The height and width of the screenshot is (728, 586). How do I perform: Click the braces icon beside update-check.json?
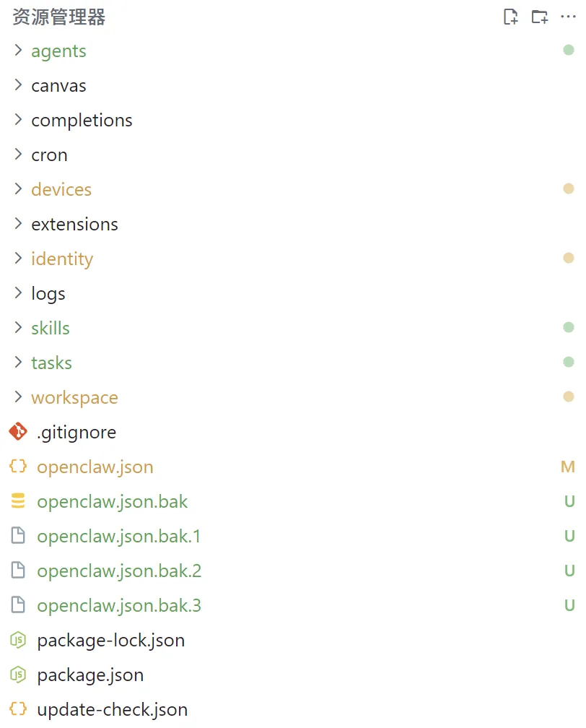pos(18,709)
